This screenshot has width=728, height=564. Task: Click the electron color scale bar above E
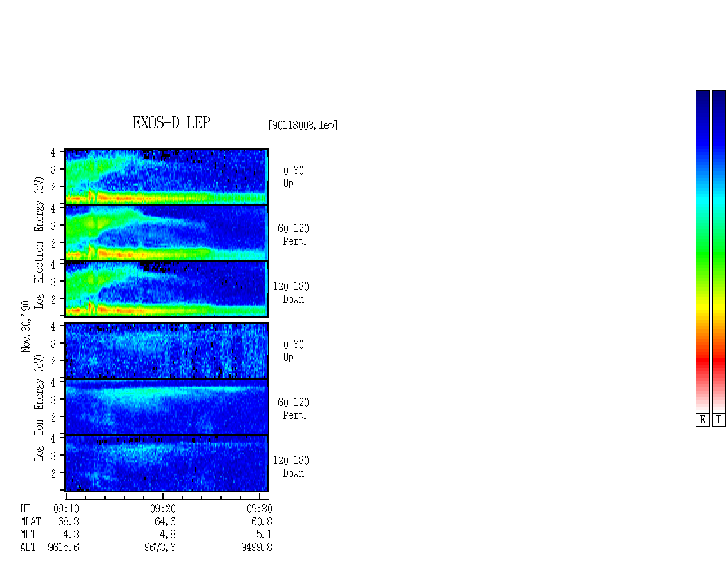pyautogui.click(x=702, y=251)
